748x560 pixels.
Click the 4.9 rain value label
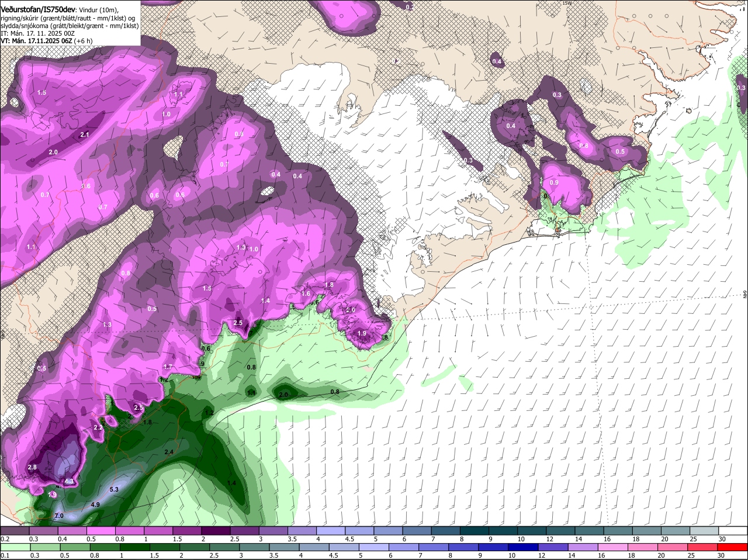pos(95,504)
